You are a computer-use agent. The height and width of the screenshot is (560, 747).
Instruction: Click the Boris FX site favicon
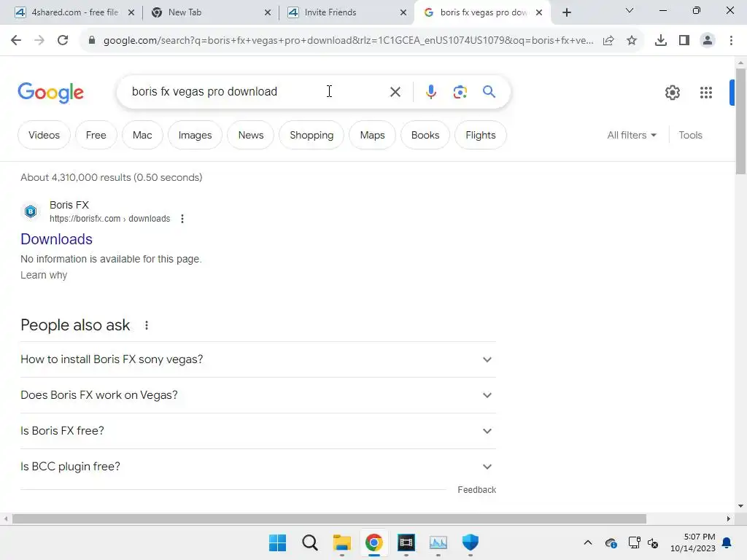(31, 211)
